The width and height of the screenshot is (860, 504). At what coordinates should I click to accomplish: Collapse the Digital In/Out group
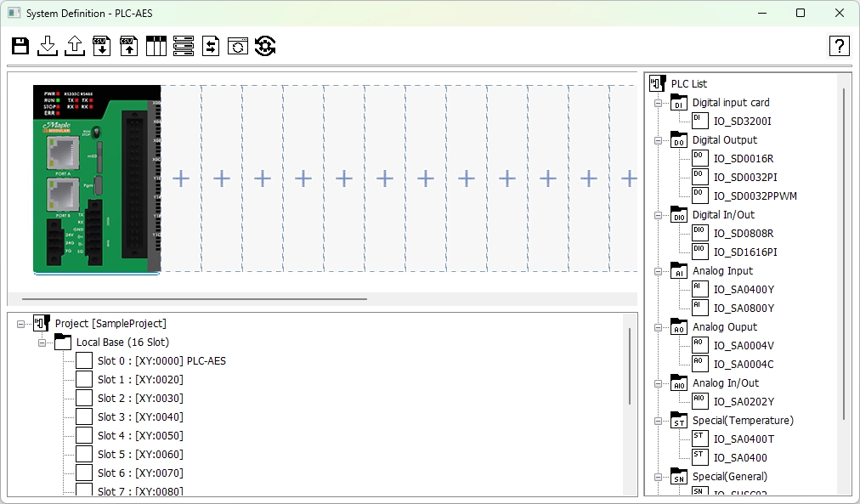coord(658,216)
